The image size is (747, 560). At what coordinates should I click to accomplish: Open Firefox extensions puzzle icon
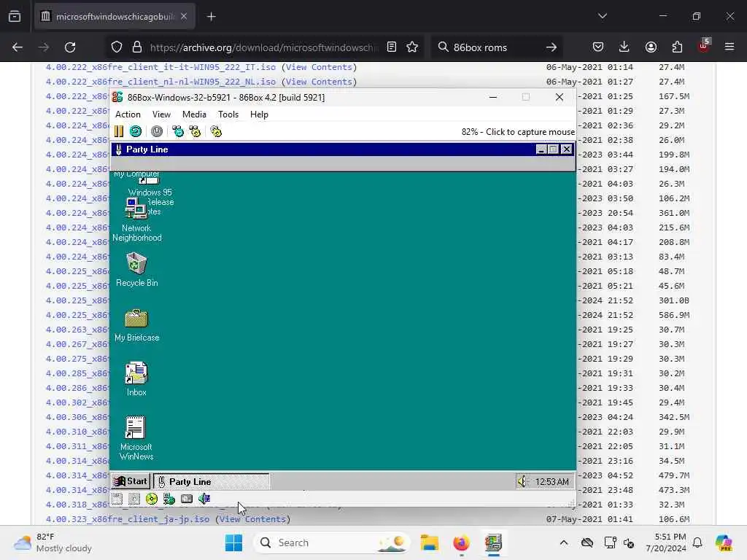[x=677, y=47]
